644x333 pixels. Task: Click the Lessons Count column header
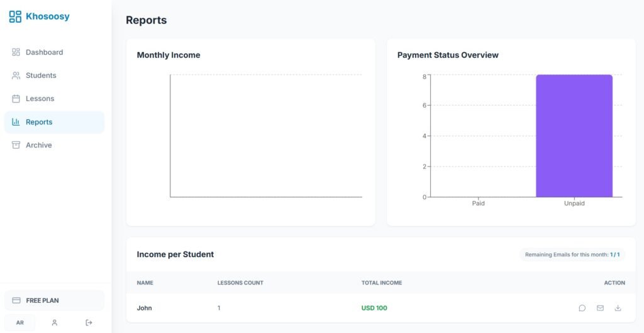coord(240,283)
